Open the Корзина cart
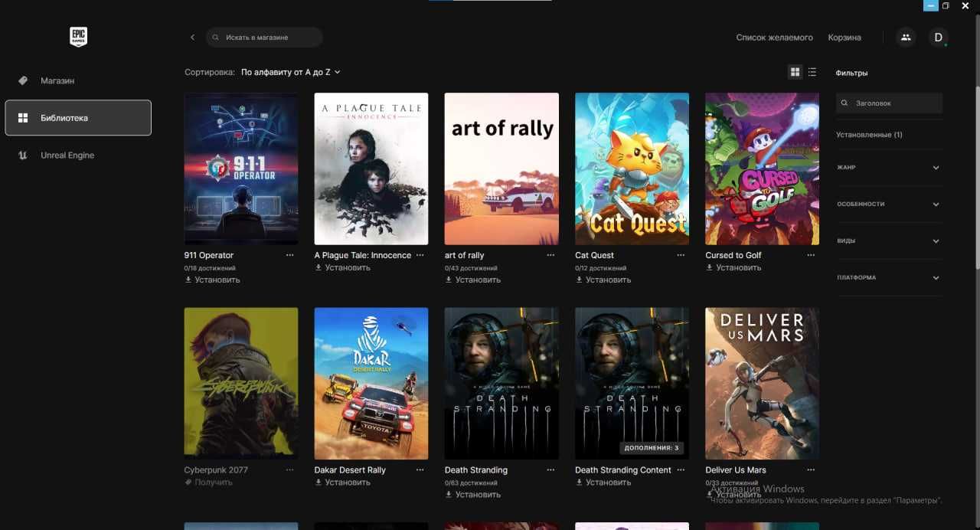Viewport: 980px width, 530px height. pos(844,38)
